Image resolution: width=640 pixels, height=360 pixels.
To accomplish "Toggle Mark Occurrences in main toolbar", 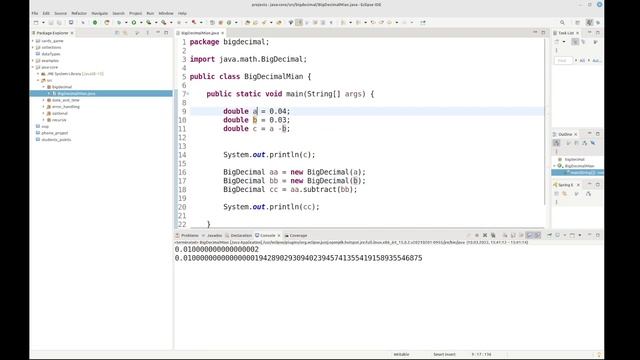I will tap(299, 22).
